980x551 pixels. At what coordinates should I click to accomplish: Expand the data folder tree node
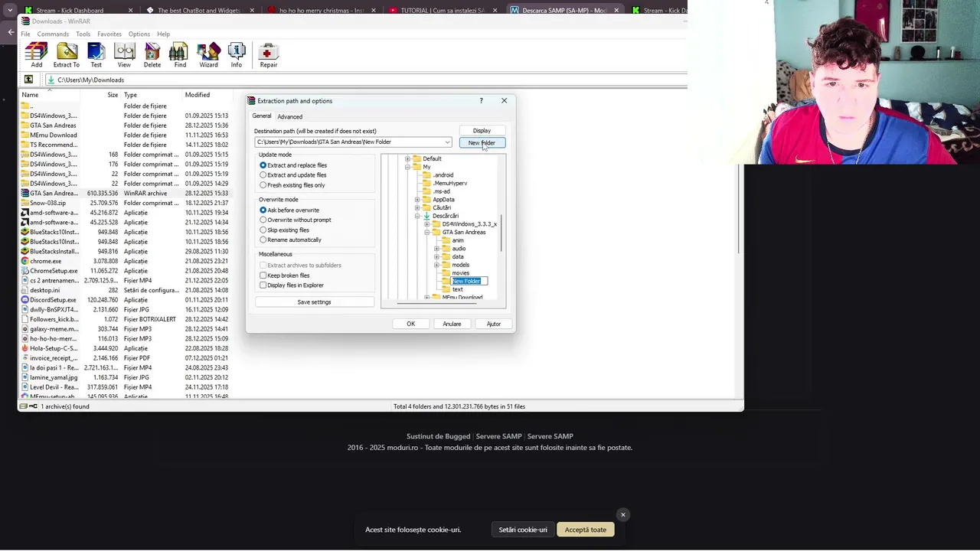tap(436, 257)
